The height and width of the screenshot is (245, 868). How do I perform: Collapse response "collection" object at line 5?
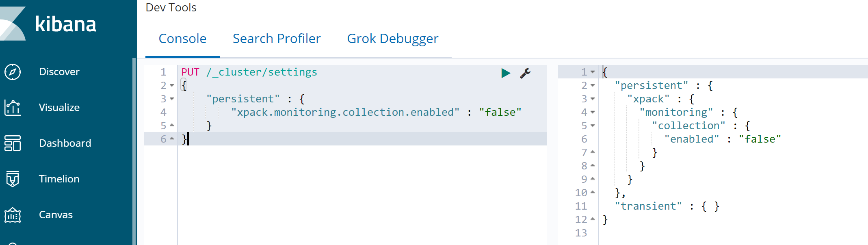click(593, 126)
